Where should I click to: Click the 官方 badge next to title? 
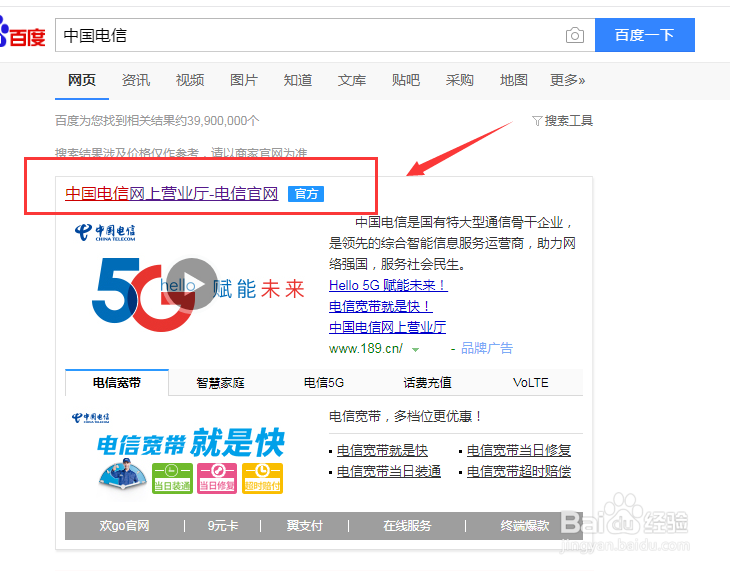[x=306, y=194]
